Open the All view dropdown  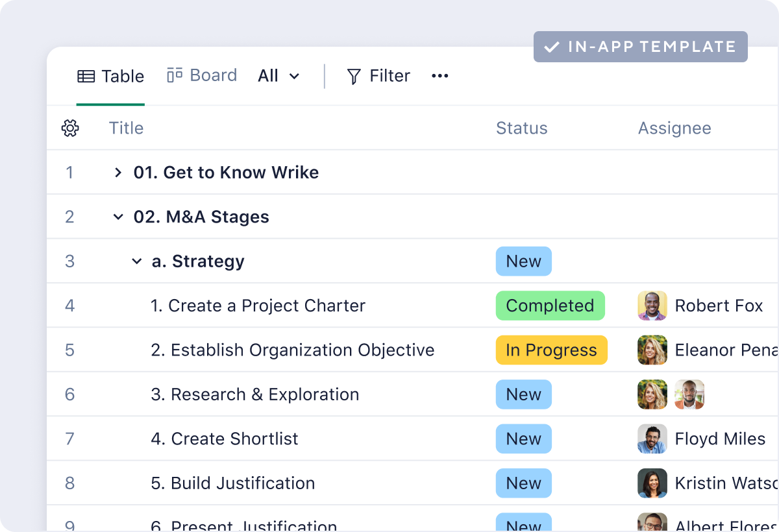(x=279, y=76)
